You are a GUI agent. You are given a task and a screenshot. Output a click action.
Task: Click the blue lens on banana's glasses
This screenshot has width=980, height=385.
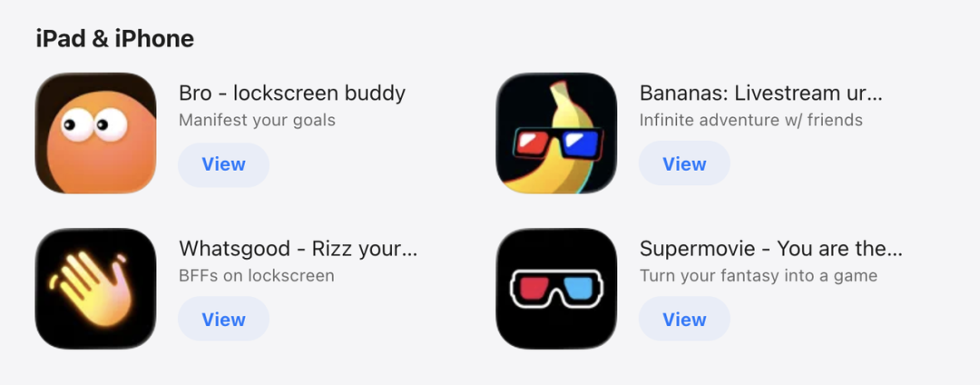click(x=581, y=143)
